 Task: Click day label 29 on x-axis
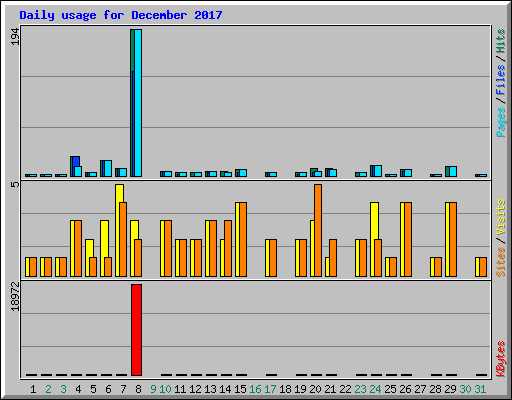[450, 389]
